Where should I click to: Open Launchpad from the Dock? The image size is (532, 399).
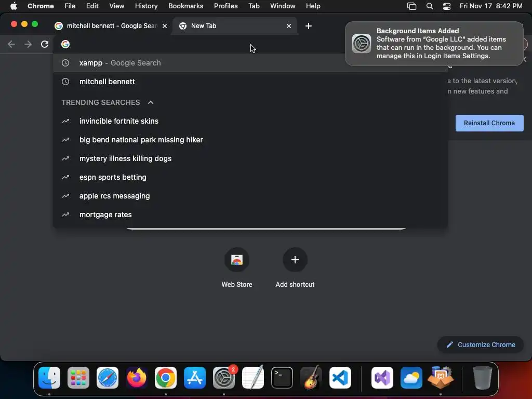point(78,378)
